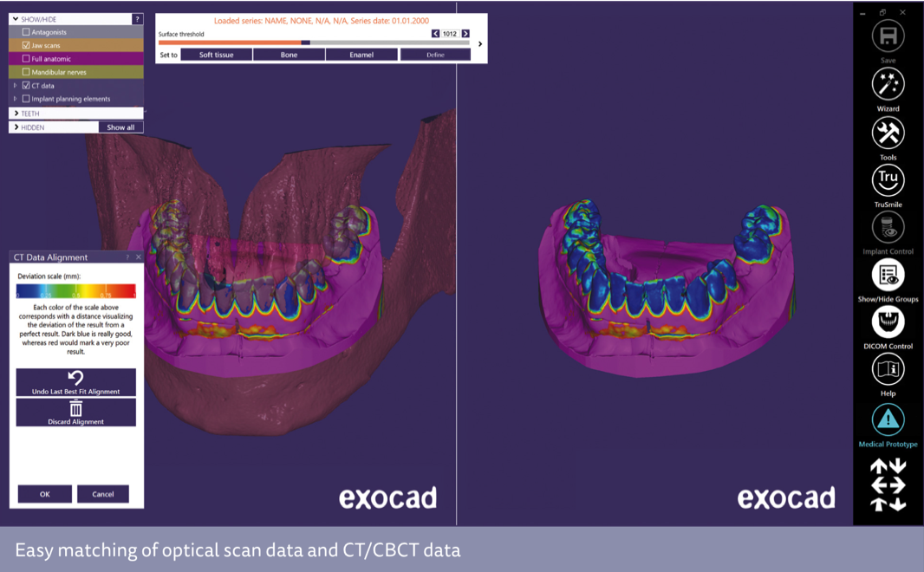924x572 pixels.
Task: Click the Surface threshold slider bar
Action: pyautogui.click(x=314, y=42)
